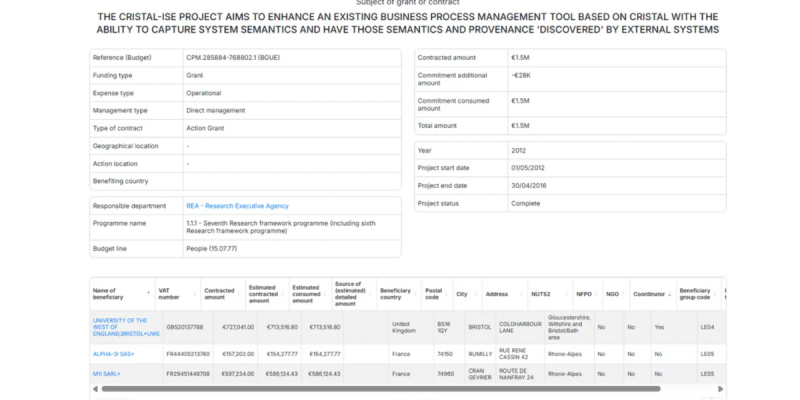Click Funding type value Grant
This screenshot has height=400, width=800.
pos(194,76)
